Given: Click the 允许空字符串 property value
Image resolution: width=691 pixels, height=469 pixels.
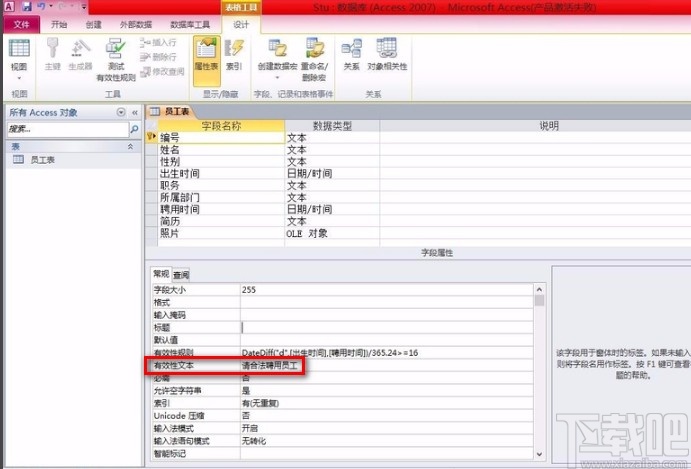Looking at the screenshot, I should coord(386,391).
